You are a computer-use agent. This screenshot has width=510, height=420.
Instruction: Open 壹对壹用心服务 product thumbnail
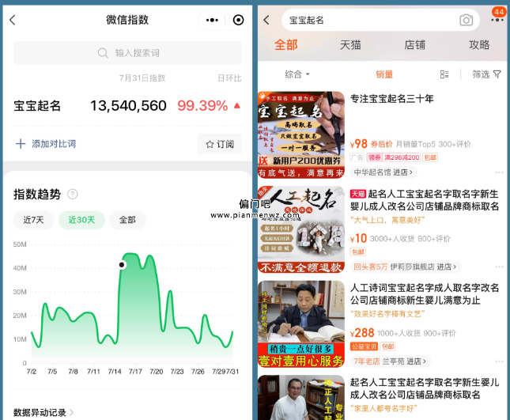pos(301,324)
